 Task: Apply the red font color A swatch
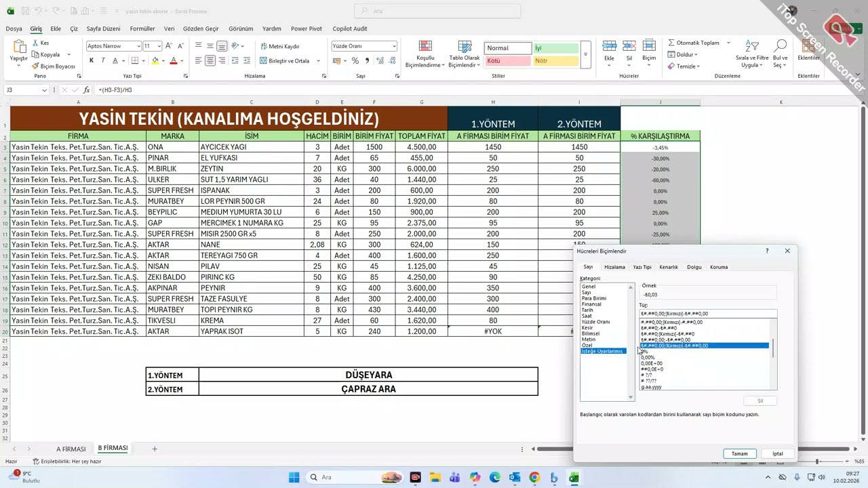(174, 61)
